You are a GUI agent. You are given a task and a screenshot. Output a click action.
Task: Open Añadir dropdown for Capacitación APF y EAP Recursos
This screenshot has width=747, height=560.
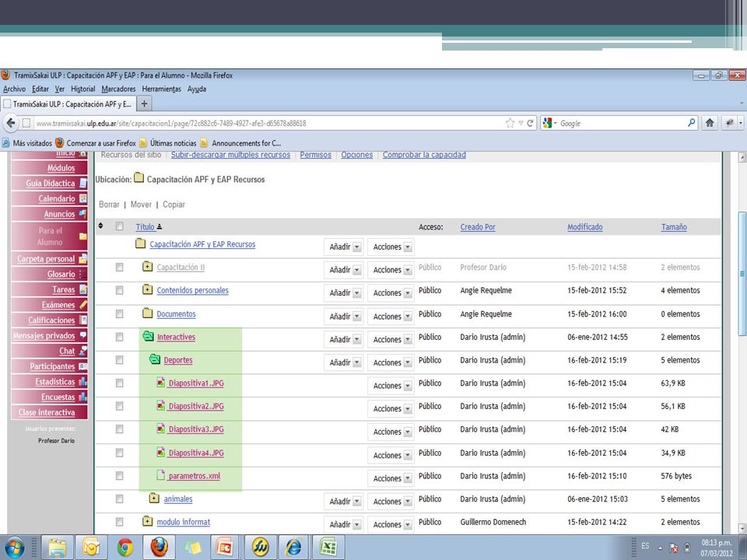(344, 247)
